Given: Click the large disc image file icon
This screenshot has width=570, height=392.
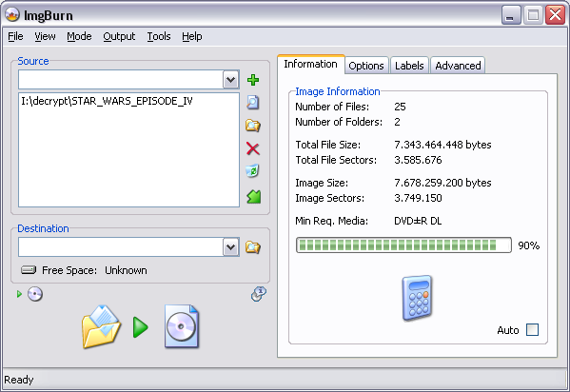Looking at the screenshot, I should (x=182, y=326).
